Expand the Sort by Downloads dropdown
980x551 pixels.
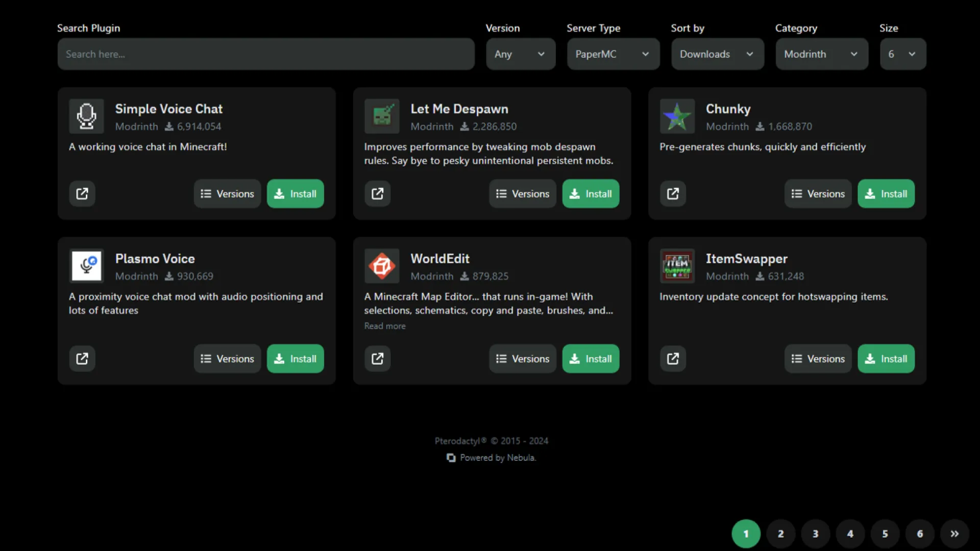pyautogui.click(x=717, y=54)
